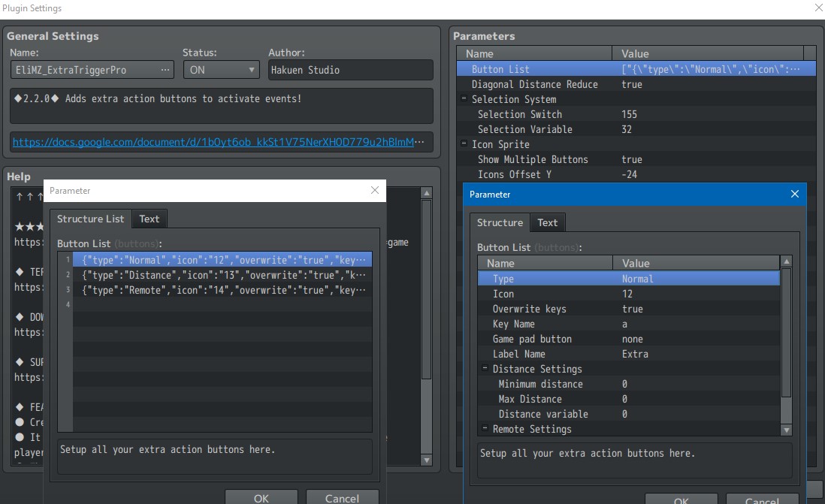
Task: Click Value column header in Structure dialog
Action: pos(696,263)
